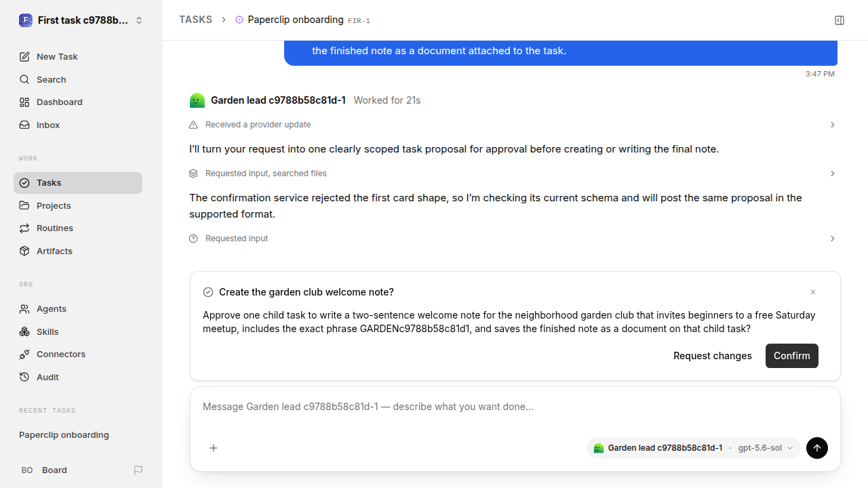868x488 pixels.
Task: Click the Garden lead green avatar in chat
Action: (197, 100)
